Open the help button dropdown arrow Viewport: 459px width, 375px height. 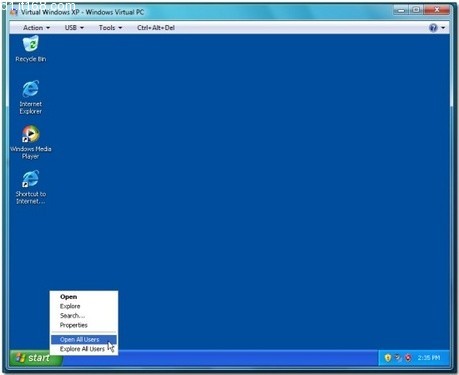pos(443,28)
